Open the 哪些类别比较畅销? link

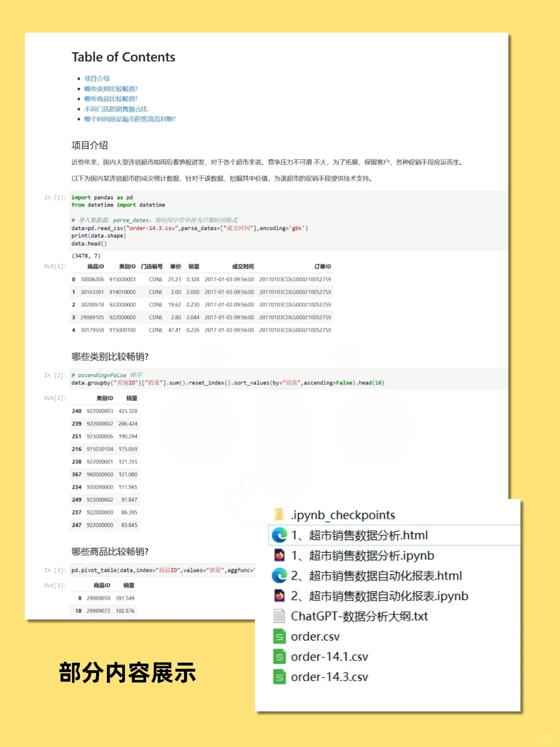tap(110, 88)
